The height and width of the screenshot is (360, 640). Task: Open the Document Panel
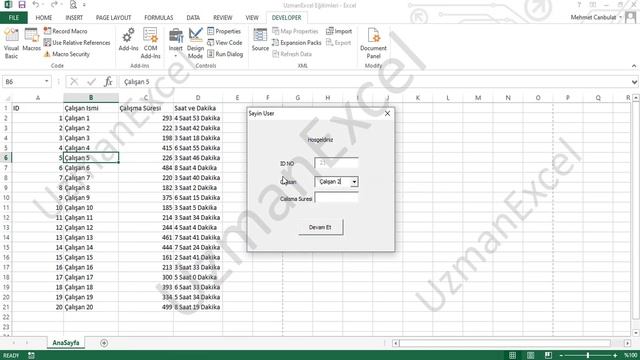pos(373,43)
